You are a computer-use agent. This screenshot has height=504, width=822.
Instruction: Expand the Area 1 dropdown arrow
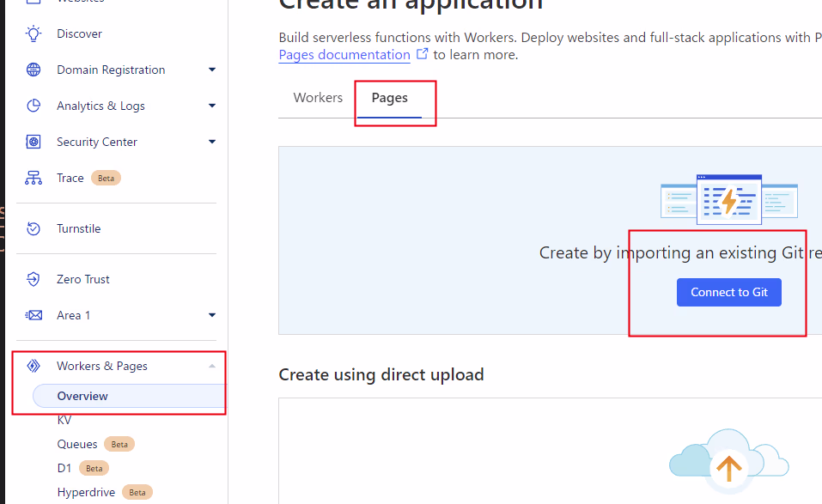coord(212,315)
